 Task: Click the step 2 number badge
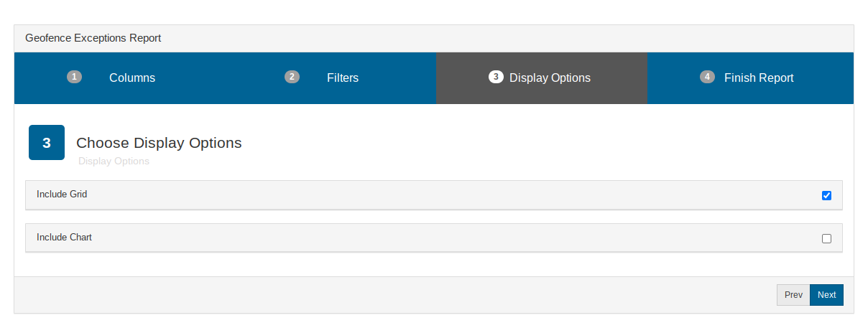pos(292,77)
